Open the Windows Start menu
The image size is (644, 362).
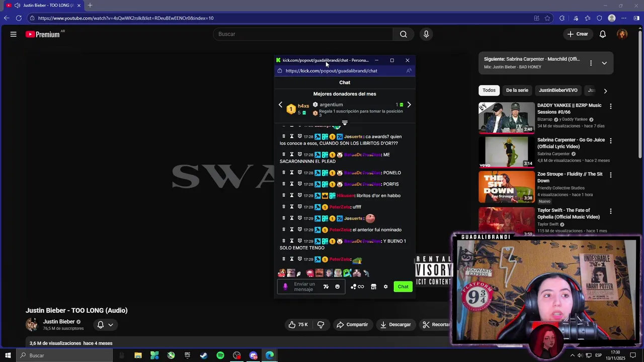tap(8, 355)
